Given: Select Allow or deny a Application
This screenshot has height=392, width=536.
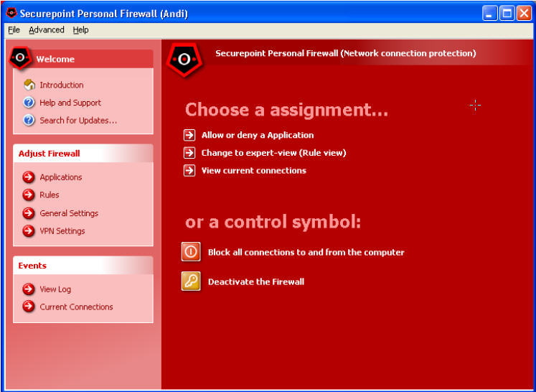Looking at the screenshot, I should (257, 135).
